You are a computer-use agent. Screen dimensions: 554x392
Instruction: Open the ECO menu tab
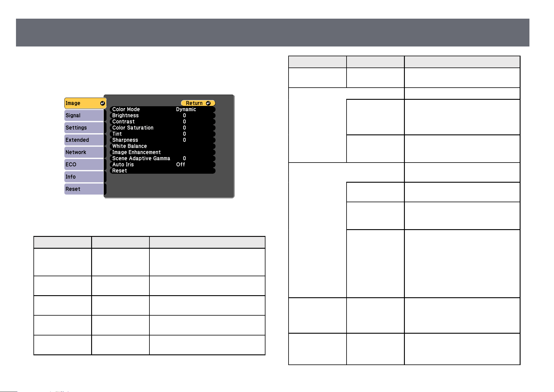[x=84, y=164]
